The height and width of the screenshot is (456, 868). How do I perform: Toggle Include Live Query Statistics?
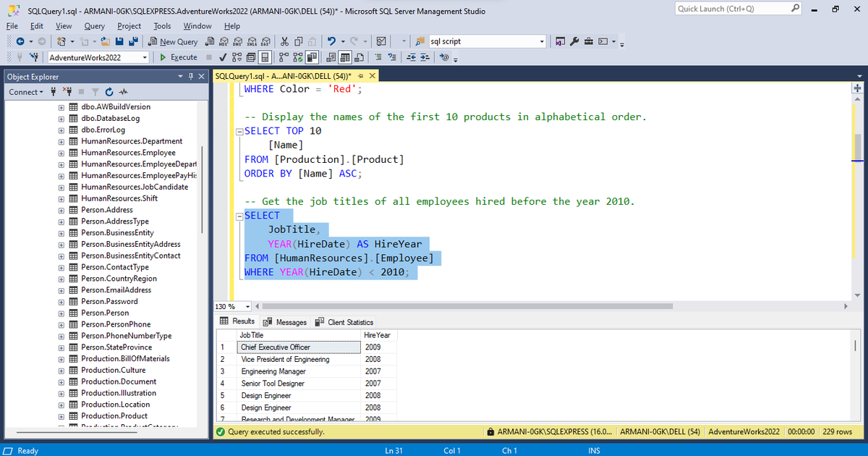[298, 57]
